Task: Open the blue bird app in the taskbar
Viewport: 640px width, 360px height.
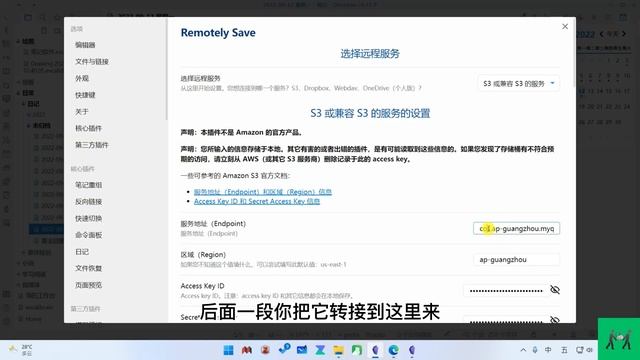Action: (284, 349)
